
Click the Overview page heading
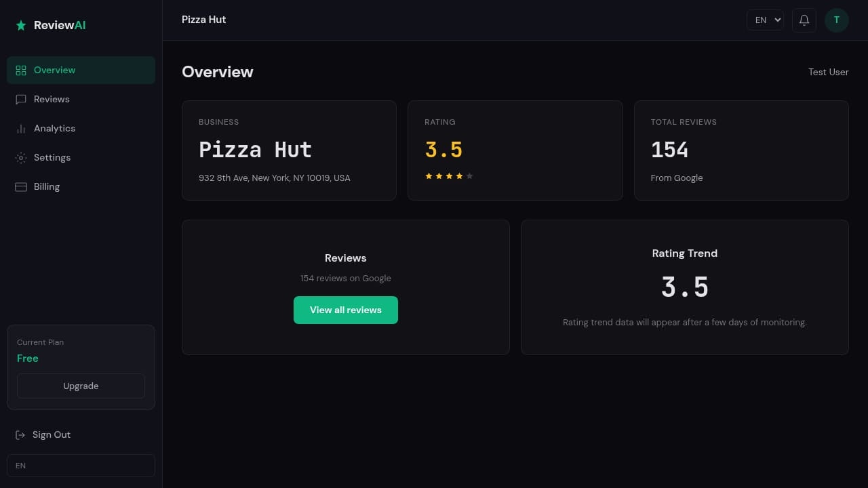218,72
